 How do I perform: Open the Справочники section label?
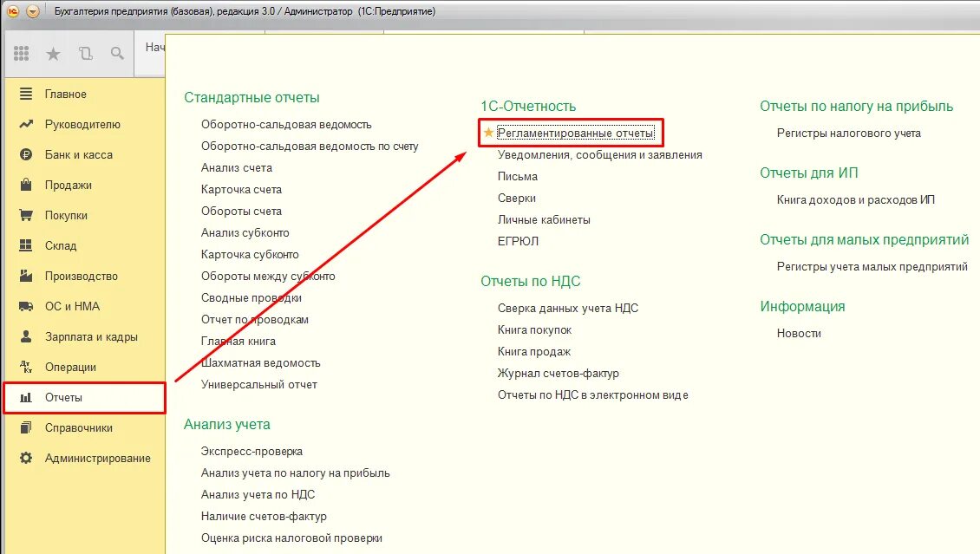(x=79, y=427)
